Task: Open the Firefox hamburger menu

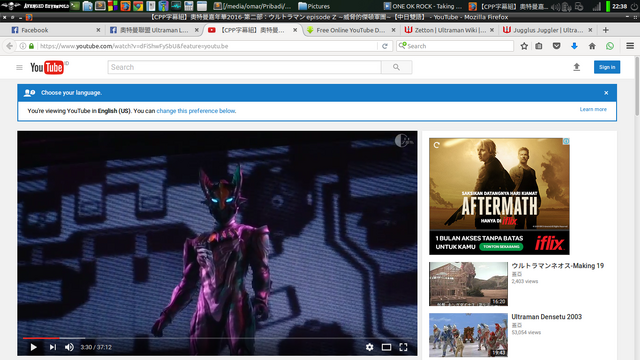Action: (x=630, y=46)
